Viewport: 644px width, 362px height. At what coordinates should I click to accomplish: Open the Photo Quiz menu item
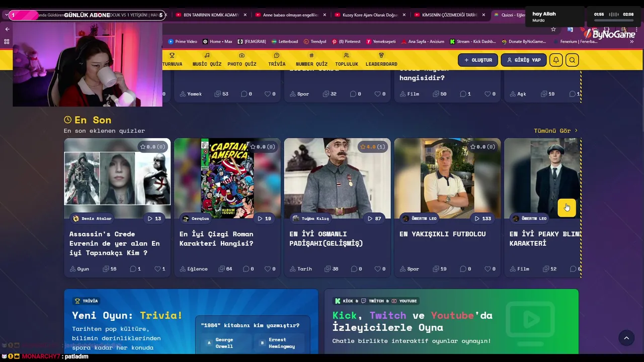point(242,60)
